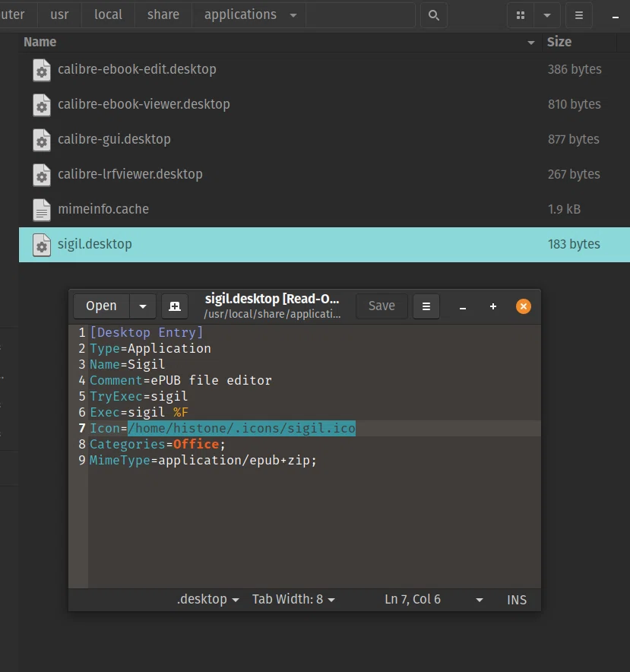Place cursor on MimeType=application/epub+zip; line

[x=203, y=460]
